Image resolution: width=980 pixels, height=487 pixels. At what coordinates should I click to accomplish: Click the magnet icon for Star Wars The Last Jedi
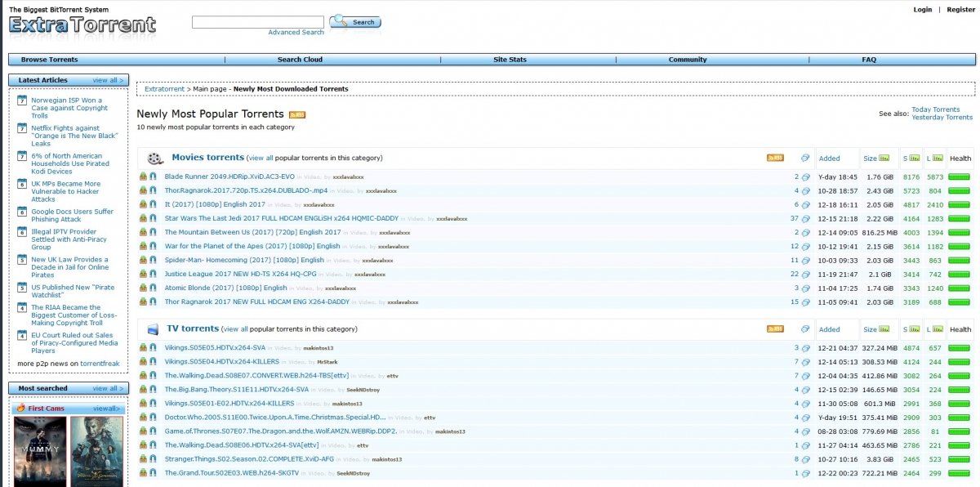(x=153, y=218)
